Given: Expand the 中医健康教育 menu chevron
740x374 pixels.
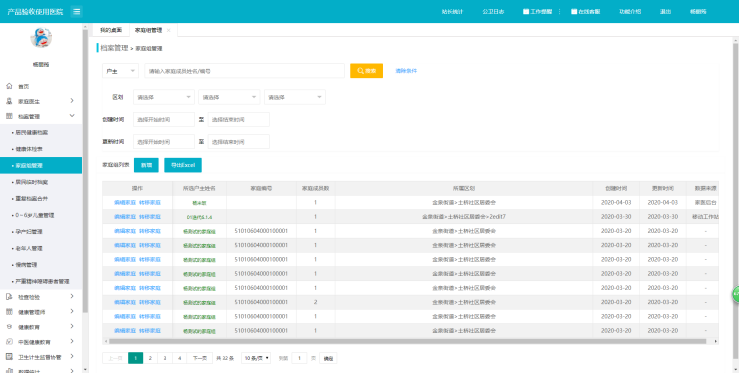Looking at the screenshot, I should [x=72, y=341].
